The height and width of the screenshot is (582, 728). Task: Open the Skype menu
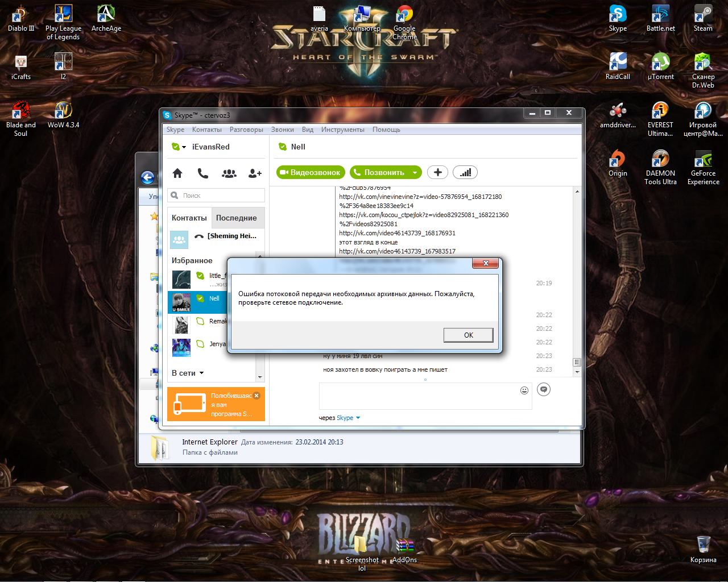(175, 130)
